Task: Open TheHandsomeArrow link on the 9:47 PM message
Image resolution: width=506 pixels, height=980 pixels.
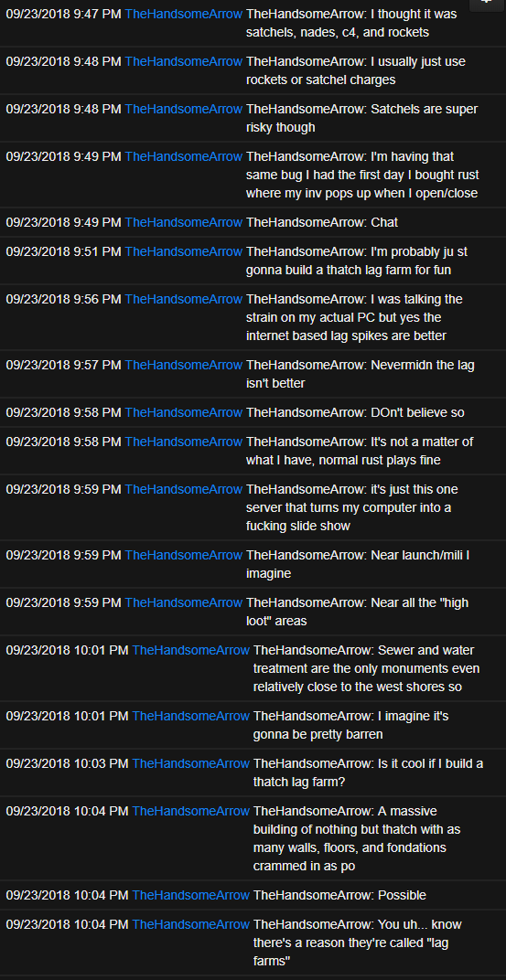Action: (x=183, y=15)
